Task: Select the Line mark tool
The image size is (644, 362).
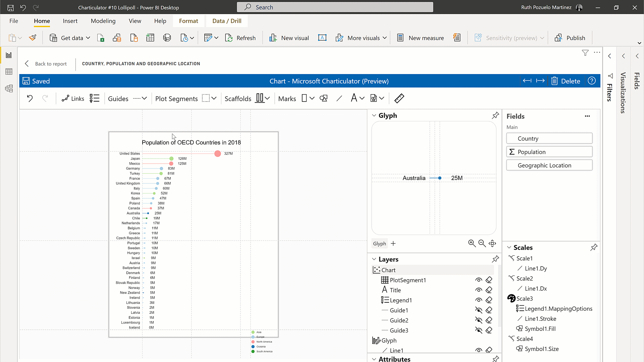Action: (x=339, y=98)
